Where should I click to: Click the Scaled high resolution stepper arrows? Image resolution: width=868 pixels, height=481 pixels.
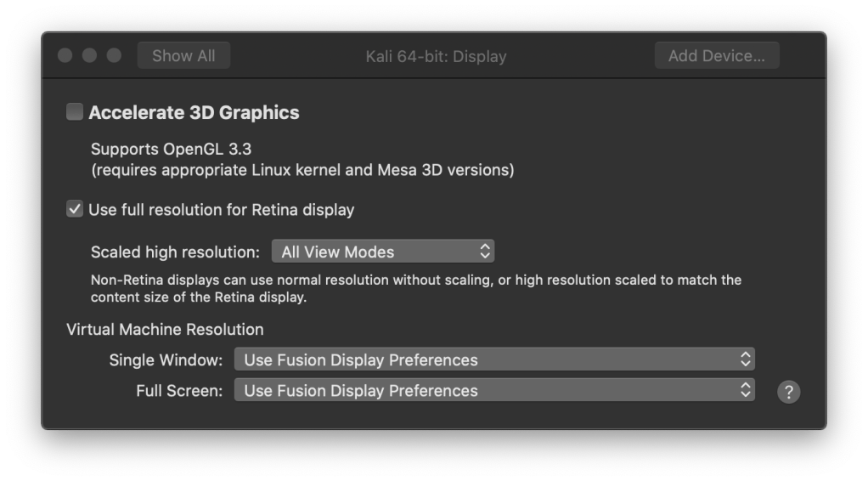[484, 252]
